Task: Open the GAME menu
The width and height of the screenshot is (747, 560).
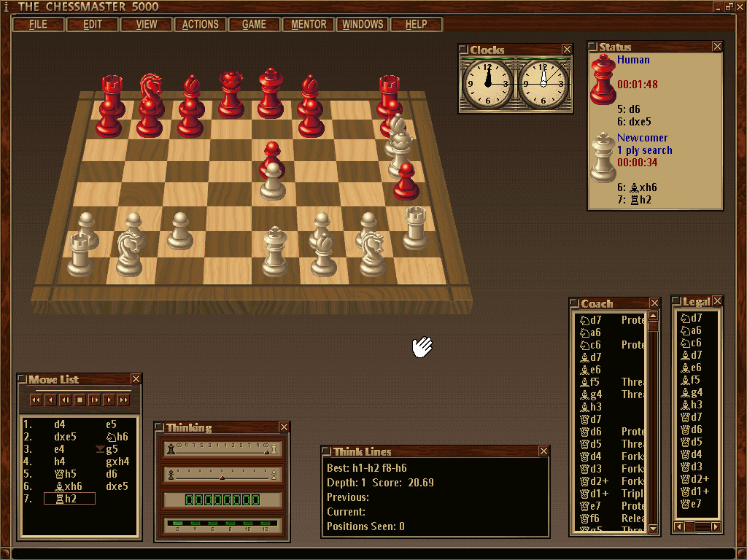Action: [x=254, y=24]
